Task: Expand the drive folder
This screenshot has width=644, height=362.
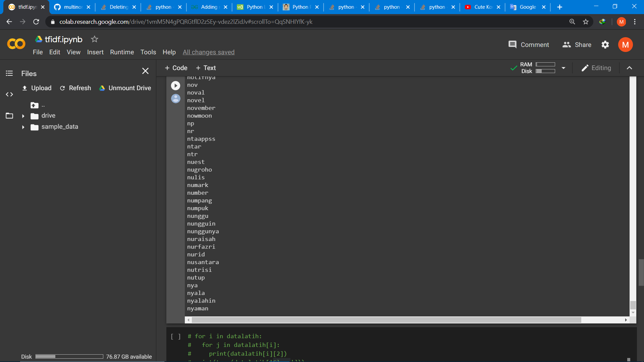Action: (x=23, y=116)
